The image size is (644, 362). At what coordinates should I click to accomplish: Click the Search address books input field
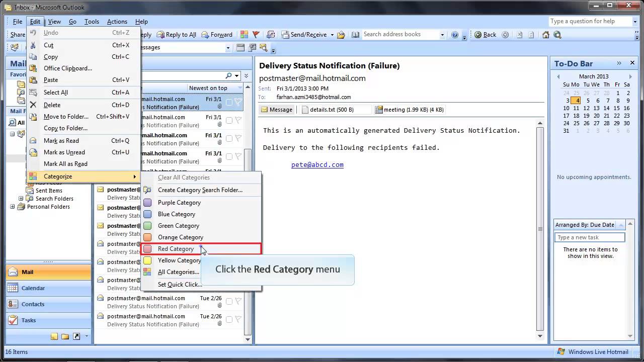[x=400, y=35]
